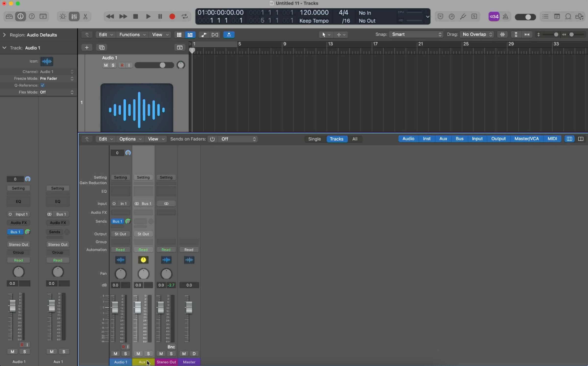Open the Snap Smart dropdown
The image size is (588, 366).
[x=416, y=35]
